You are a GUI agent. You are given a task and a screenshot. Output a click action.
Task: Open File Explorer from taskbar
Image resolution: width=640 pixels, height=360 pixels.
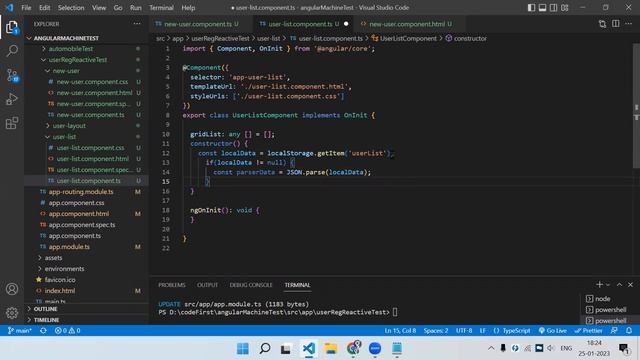(331, 349)
